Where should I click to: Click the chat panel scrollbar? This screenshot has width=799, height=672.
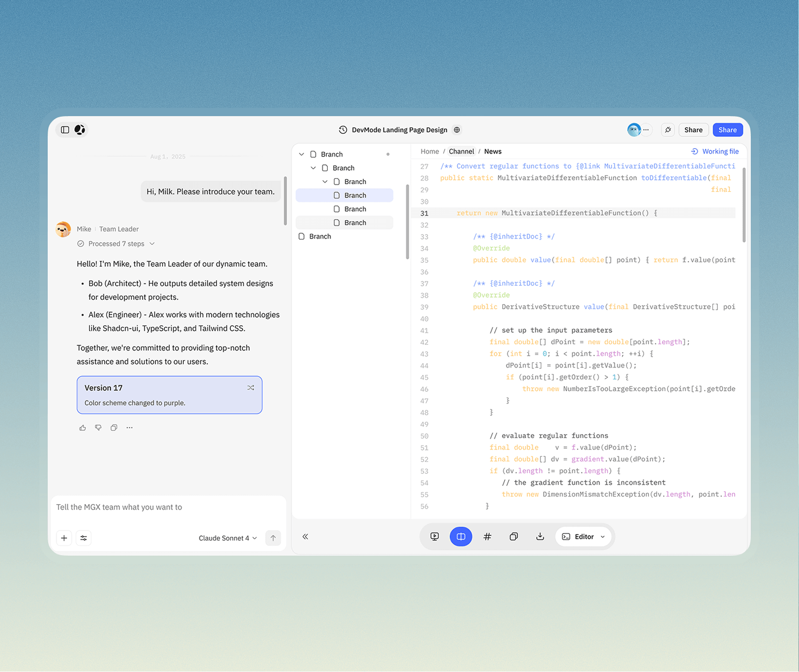pyautogui.click(x=285, y=201)
